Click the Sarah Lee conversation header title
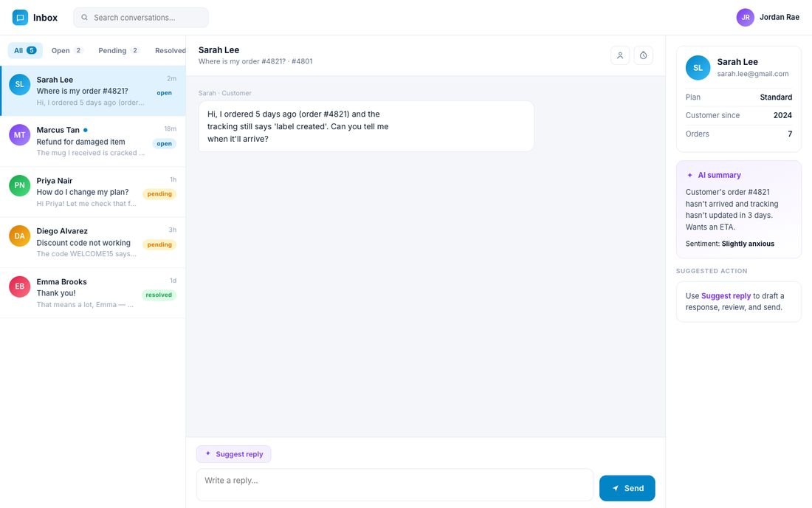Viewport: 812px width, 508px height. pyautogui.click(x=219, y=50)
